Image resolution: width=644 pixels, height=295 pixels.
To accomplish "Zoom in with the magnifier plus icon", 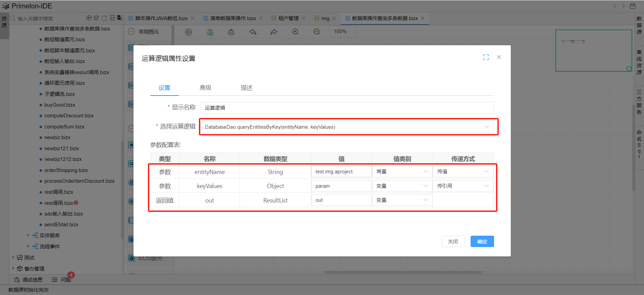I will coord(295,32).
